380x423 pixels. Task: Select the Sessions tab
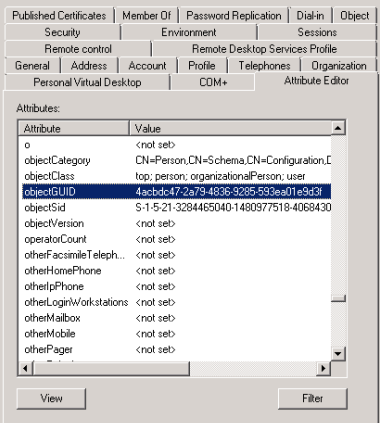[x=317, y=32]
